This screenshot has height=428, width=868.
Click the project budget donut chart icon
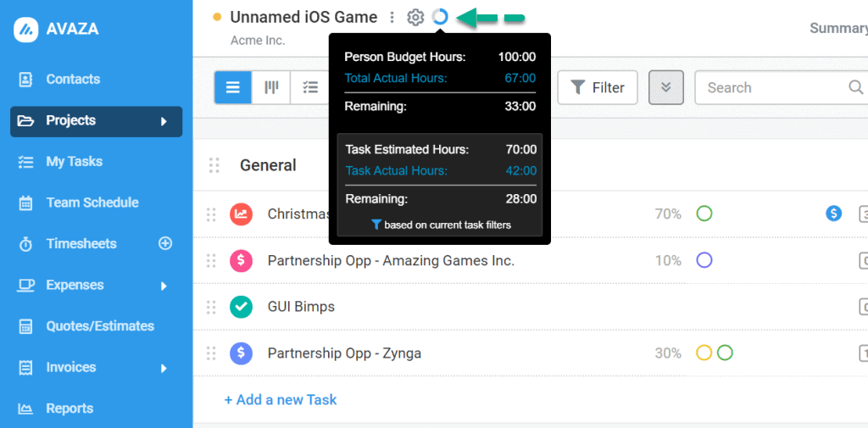click(x=440, y=17)
